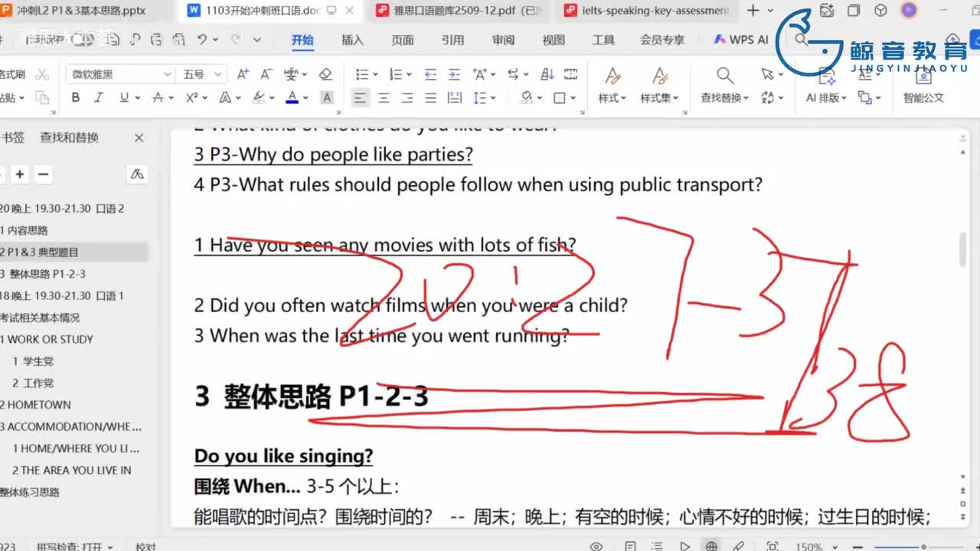Switch to the 插入 ribbon tab
The image size is (980, 551).
click(x=352, y=40)
